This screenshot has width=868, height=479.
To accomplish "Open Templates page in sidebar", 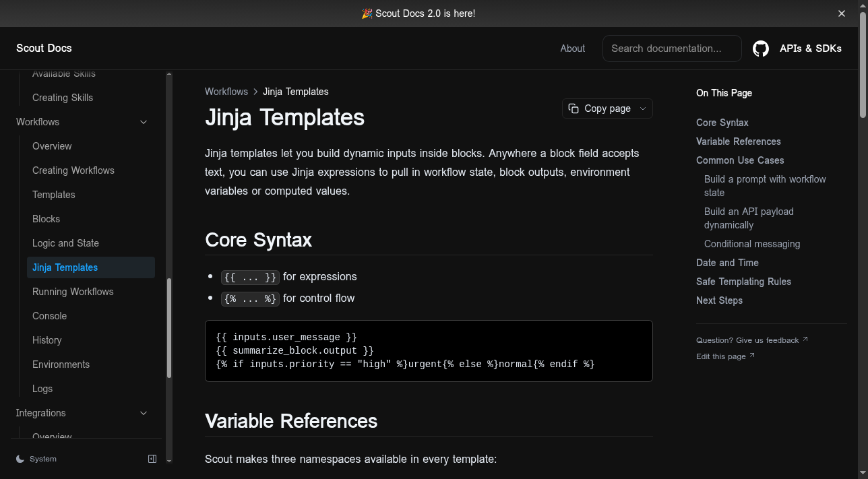I will (x=54, y=195).
